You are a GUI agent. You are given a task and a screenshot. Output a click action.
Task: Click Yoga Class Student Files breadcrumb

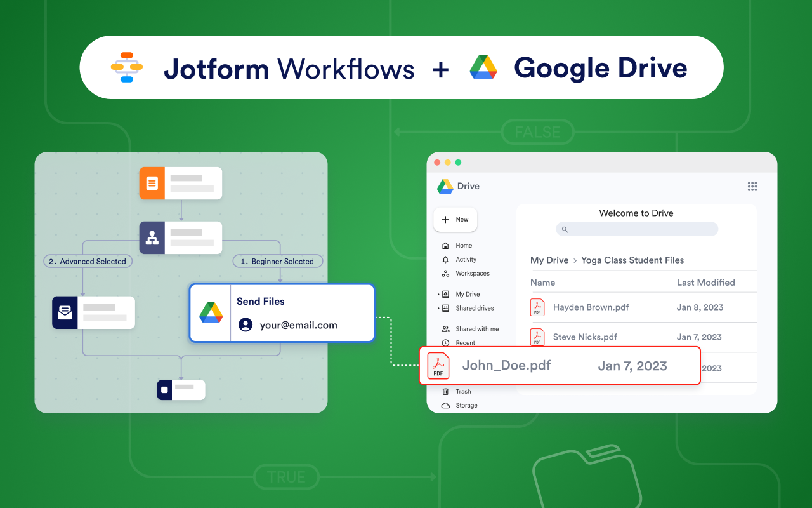pos(632,260)
